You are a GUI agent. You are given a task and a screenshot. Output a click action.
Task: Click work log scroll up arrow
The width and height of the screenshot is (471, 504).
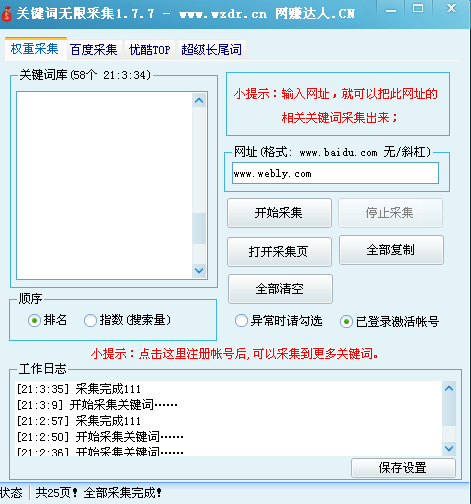449,388
